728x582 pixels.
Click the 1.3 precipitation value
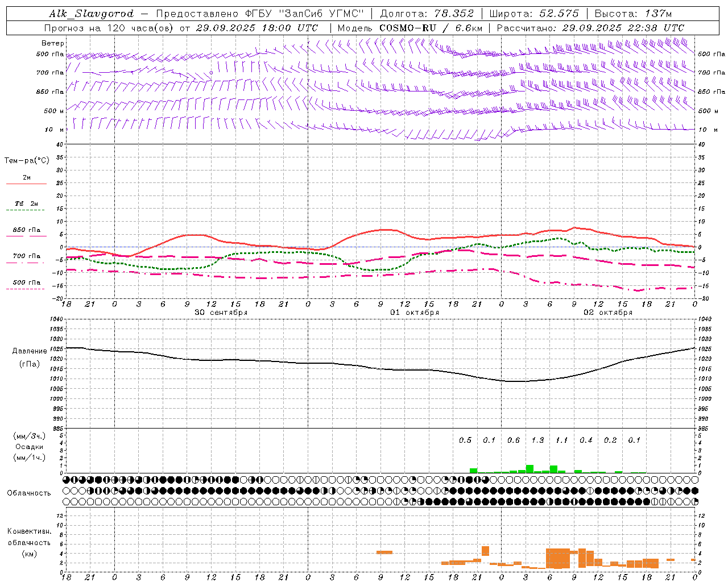click(x=537, y=440)
